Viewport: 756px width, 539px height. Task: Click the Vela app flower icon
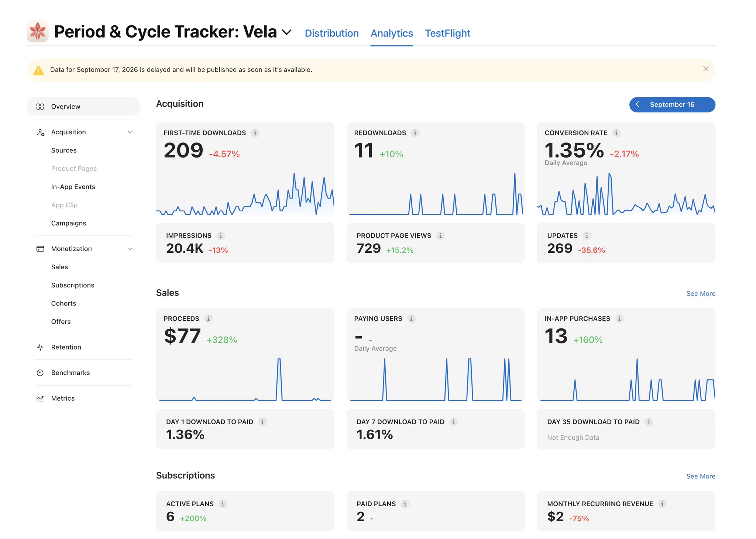[x=38, y=31]
